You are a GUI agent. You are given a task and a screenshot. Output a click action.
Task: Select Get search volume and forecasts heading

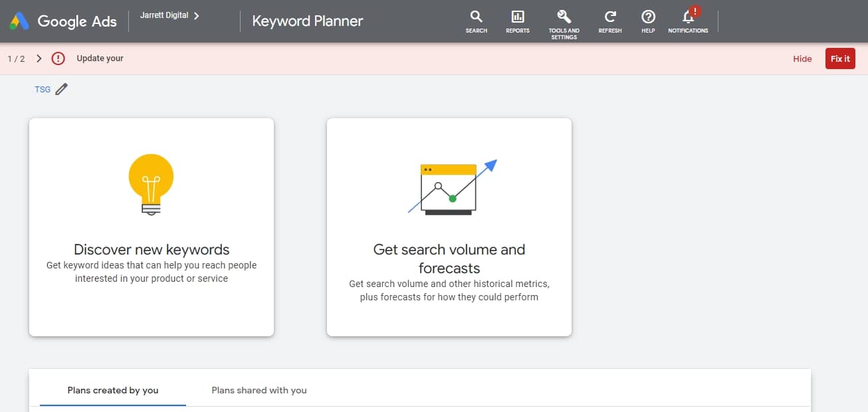pyautogui.click(x=449, y=258)
